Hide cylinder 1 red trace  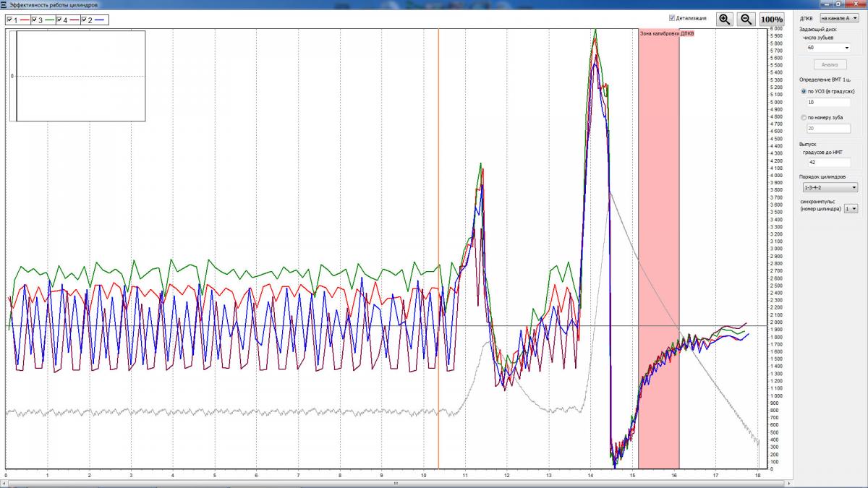coord(9,20)
